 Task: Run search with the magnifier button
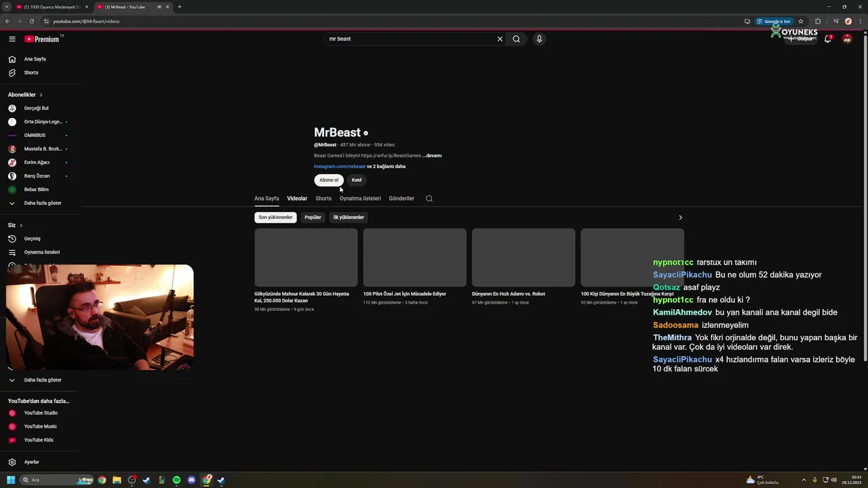point(516,39)
